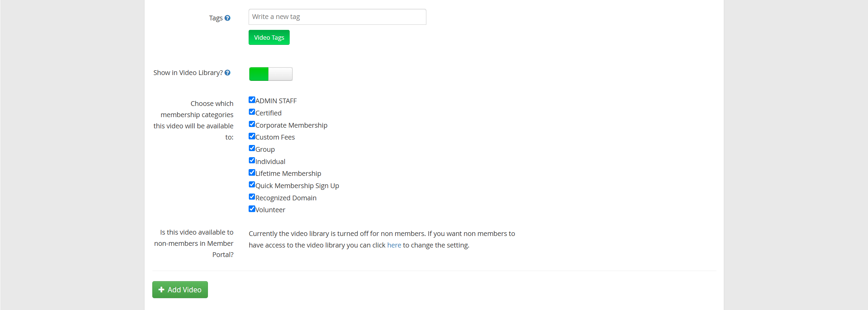Uncheck the Certified membership checkbox

click(x=252, y=112)
